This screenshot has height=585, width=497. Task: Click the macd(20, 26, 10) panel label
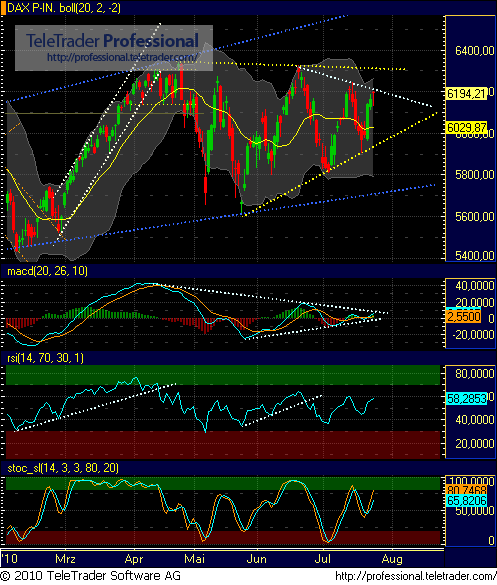pyautogui.click(x=47, y=271)
